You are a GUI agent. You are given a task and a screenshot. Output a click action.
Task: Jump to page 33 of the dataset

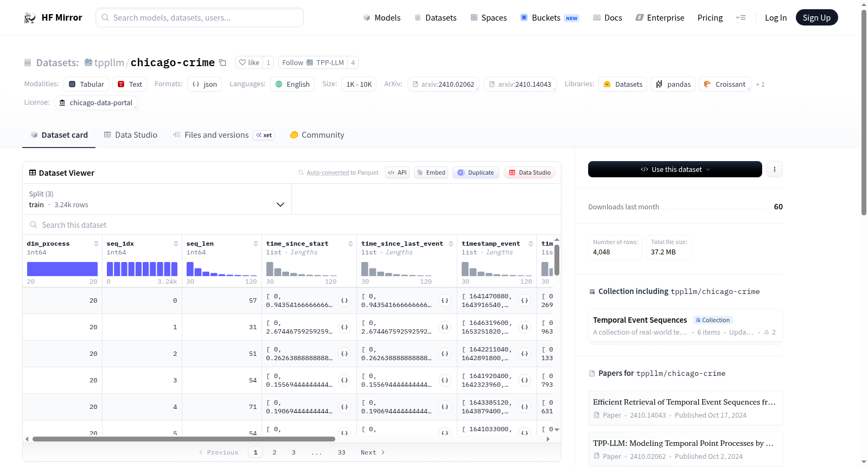[x=342, y=452]
